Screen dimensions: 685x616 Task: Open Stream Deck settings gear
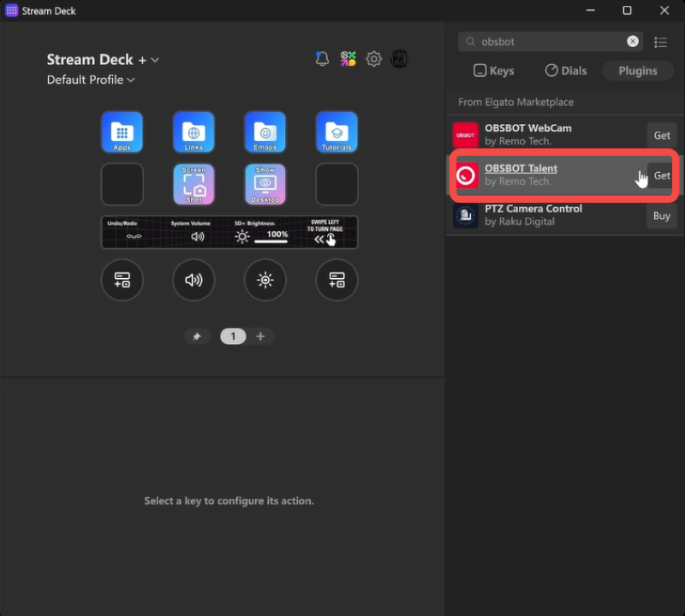(373, 58)
